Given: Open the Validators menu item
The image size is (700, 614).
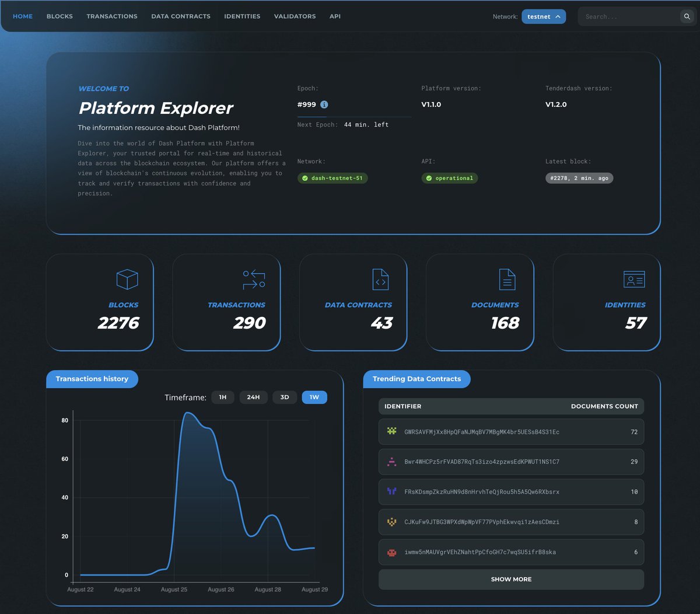Looking at the screenshot, I should tap(295, 16).
